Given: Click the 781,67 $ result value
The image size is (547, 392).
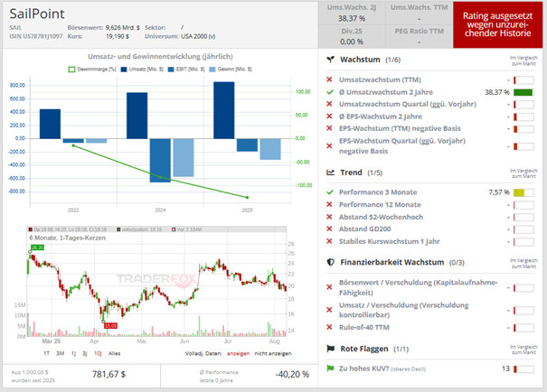Looking at the screenshot, I should 108,374.
